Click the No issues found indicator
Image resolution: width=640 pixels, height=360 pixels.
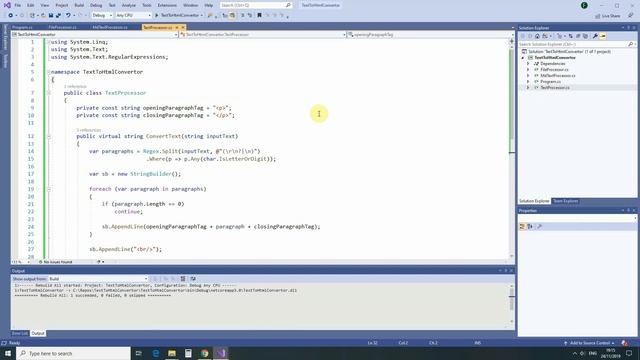[56, 262]
